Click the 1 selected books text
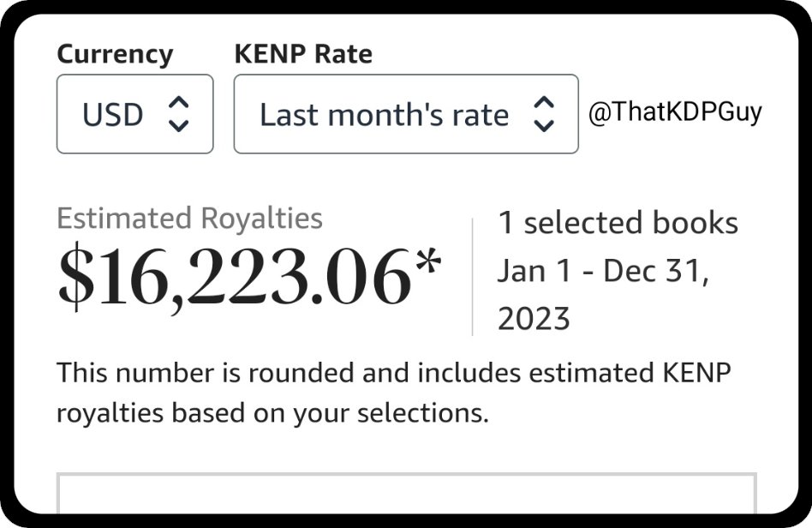The width and height of the screenshot is (812, 528). click(x=618, y=223)
